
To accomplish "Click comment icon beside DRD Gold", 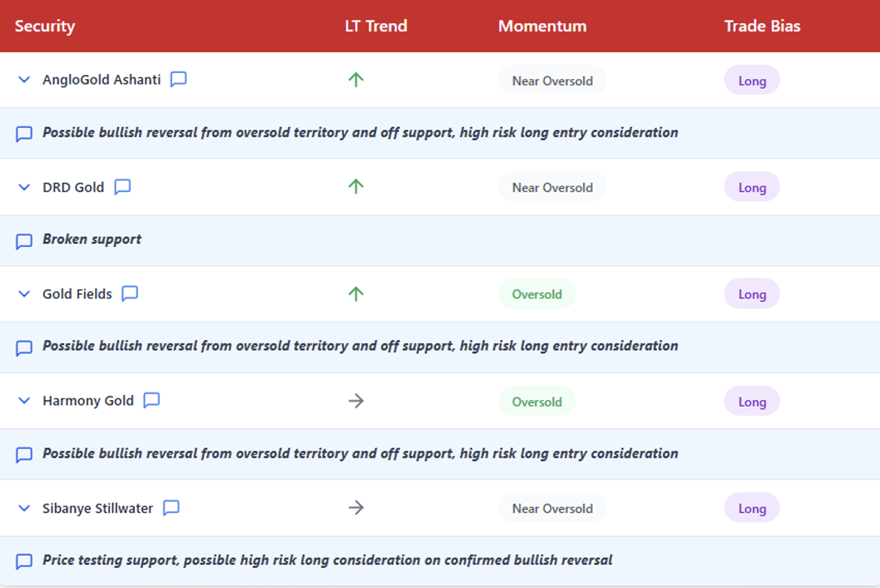I will [x=122, y=187].
